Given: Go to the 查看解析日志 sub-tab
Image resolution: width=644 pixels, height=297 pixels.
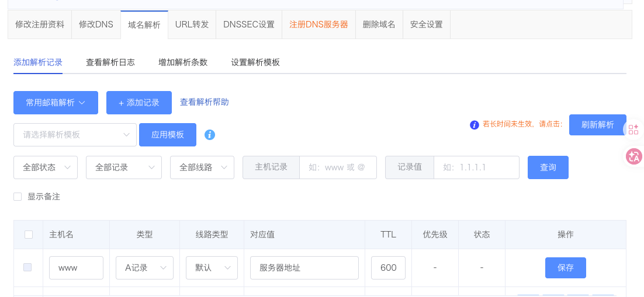Looking at the screenshot, I should point(110,62).
